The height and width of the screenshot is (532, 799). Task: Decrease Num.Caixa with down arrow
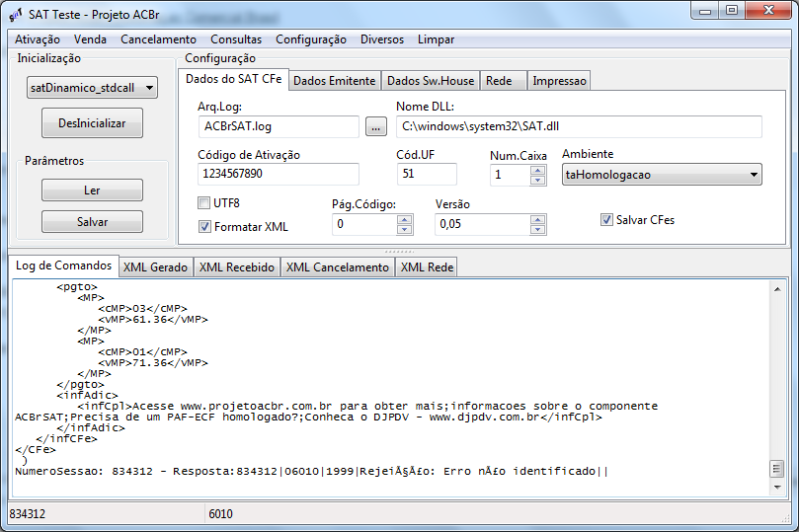tap(537, 181)
